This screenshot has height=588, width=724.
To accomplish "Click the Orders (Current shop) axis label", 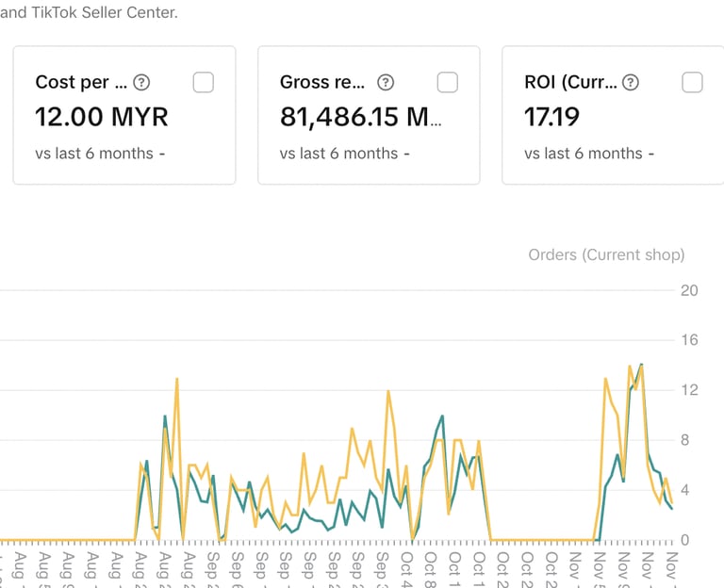I will [x=606, y=254].
